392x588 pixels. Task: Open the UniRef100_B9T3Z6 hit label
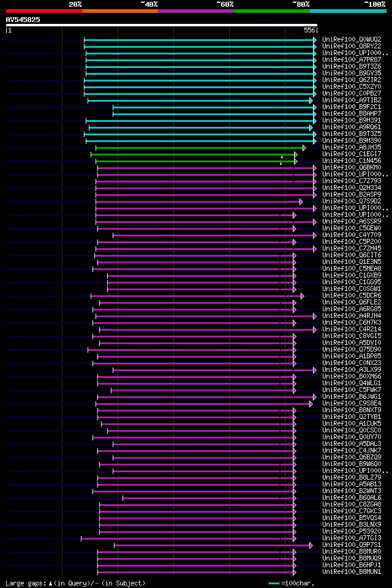(x=352, y=66)
